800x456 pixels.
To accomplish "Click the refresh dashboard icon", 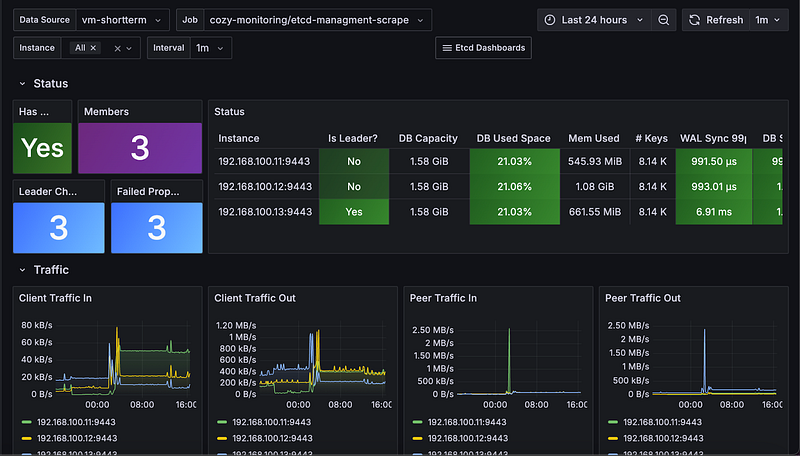I will pos(695,20).
